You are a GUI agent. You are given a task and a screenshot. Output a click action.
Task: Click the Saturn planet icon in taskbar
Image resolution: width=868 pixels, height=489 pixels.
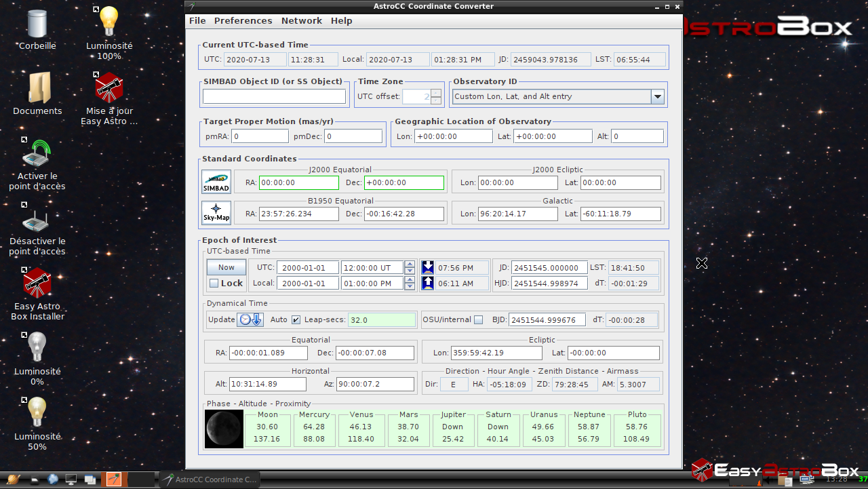tap(14, 480)
